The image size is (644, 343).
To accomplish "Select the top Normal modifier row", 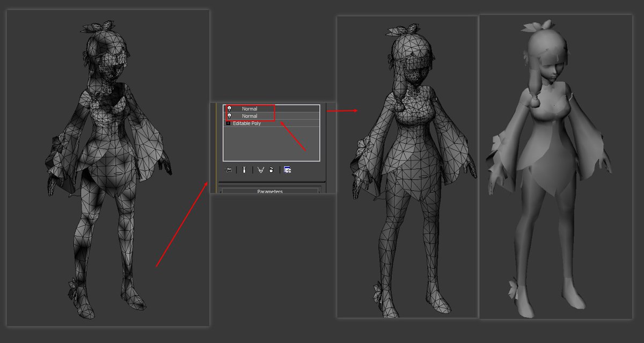I will coord(272,108).
